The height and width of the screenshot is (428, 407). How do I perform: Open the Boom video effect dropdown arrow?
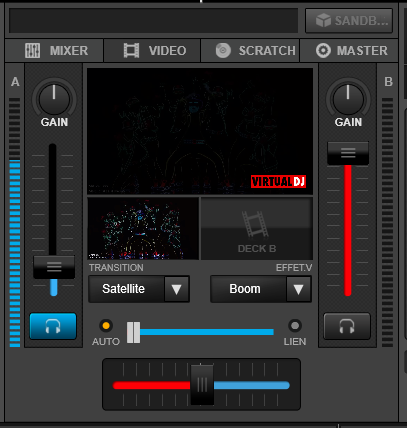point(298,289)
